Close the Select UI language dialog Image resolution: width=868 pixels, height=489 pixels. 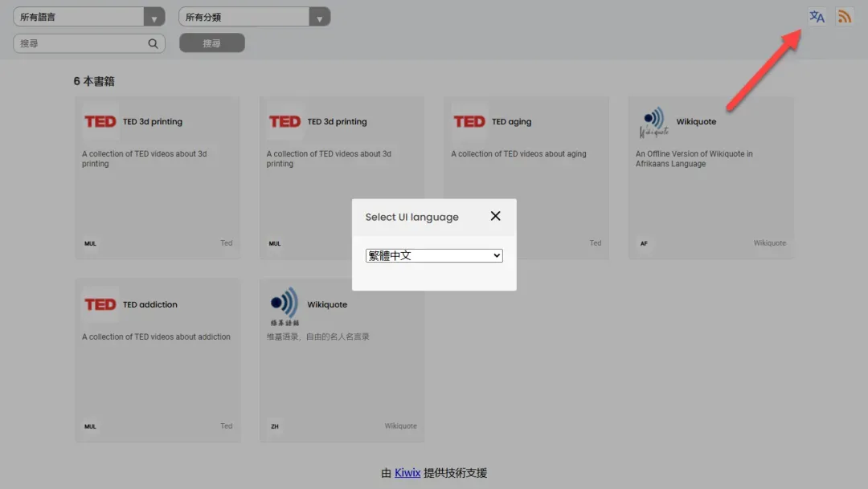(x=495, y=216)
